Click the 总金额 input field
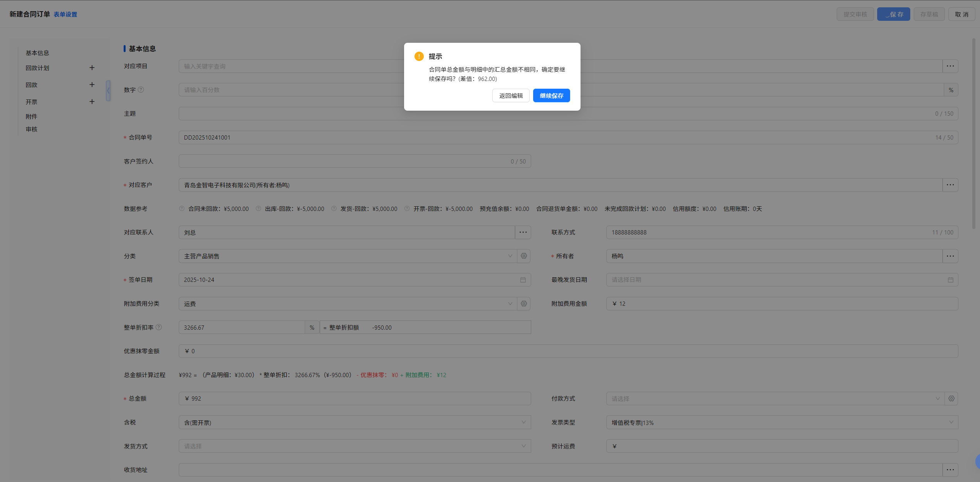The height and width of the screenshot is (482, 980). point(354,399)
